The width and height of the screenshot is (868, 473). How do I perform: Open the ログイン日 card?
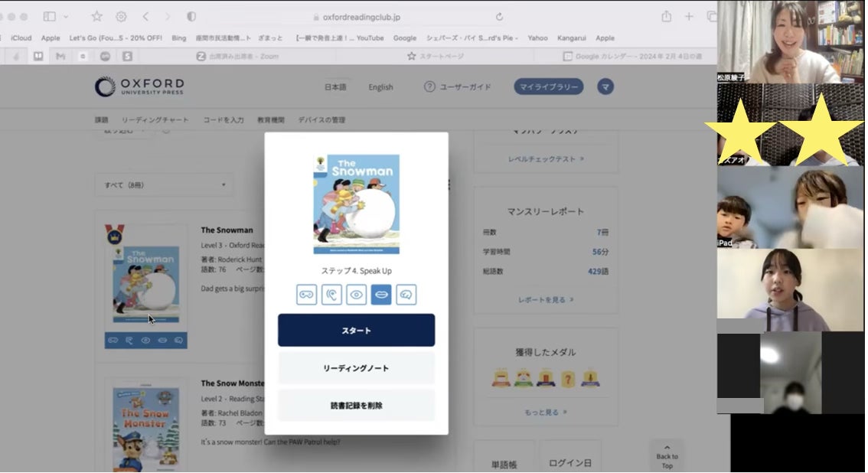tap(570, 456)
